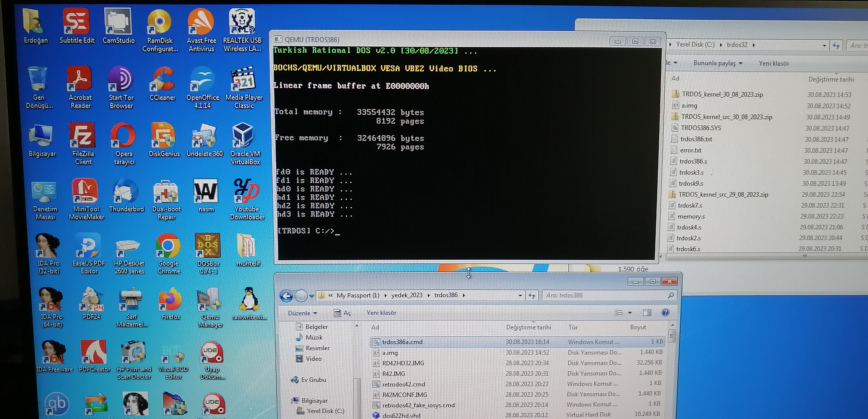
Task: Open the FileZilla Client icon
Action: coord(83,143)
